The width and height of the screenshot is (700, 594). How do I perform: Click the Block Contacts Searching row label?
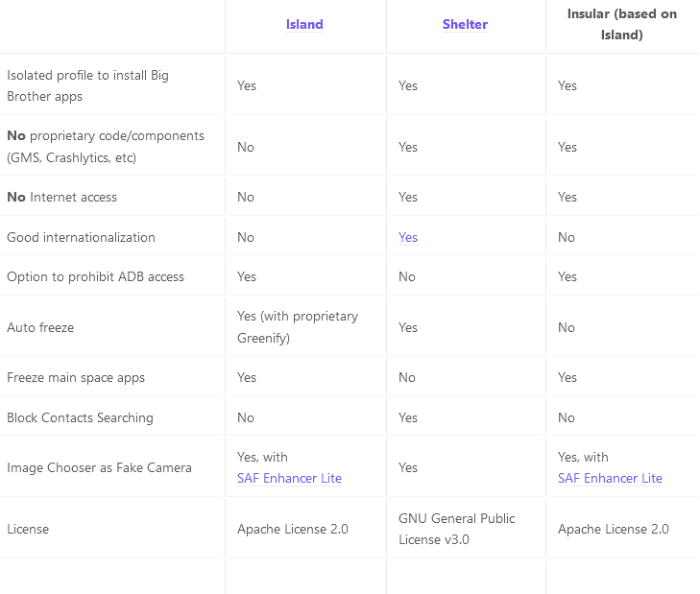[80, 417]
